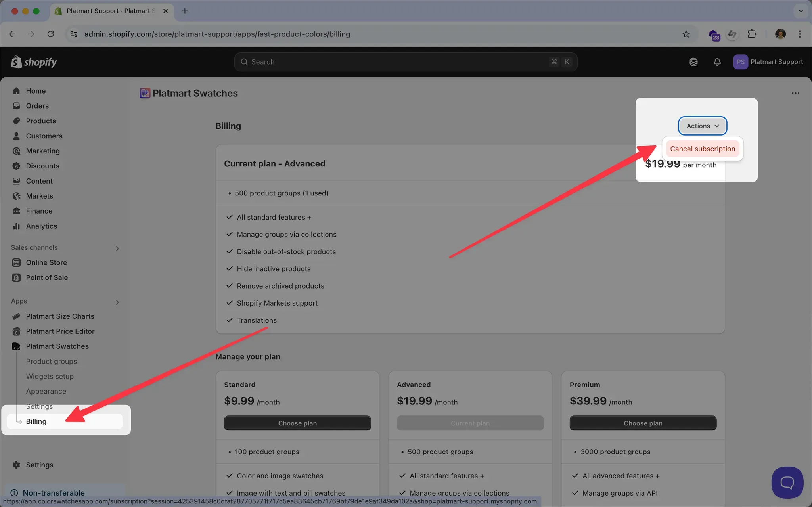This screenshot has height=507, width=812.
Task: Click 'Non-transferable' label
Action: 54,493
